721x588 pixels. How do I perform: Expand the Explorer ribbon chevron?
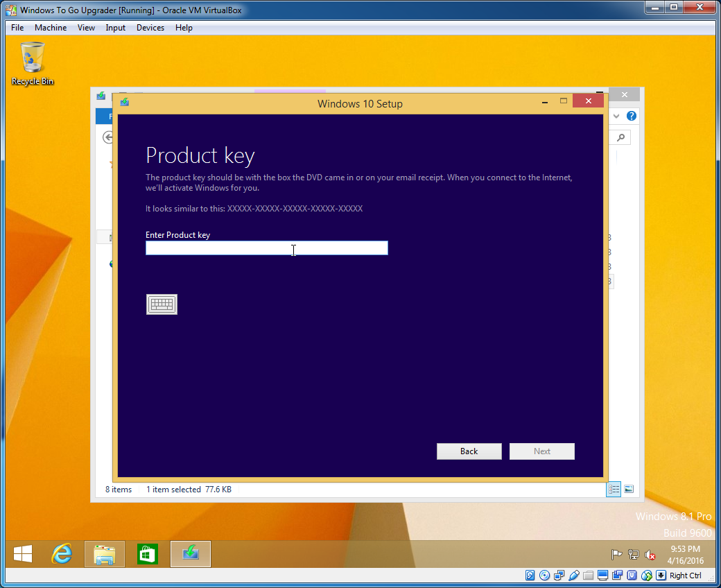coord(616,116)
